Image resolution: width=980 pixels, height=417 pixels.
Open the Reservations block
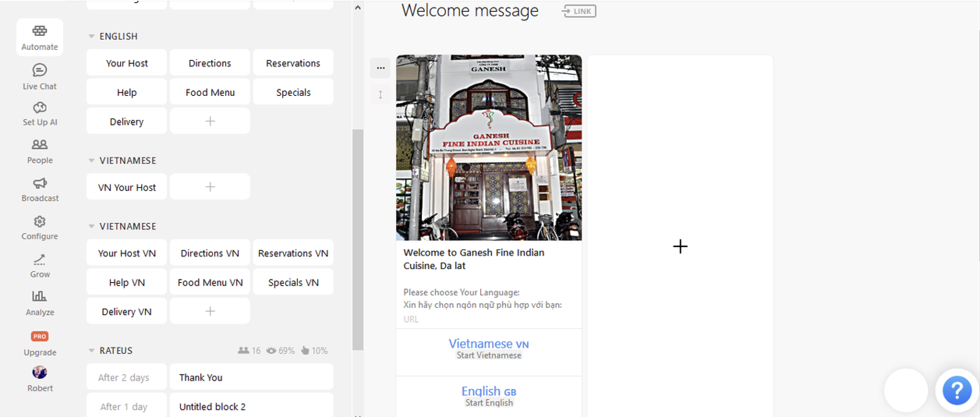[x=293, y=63]
